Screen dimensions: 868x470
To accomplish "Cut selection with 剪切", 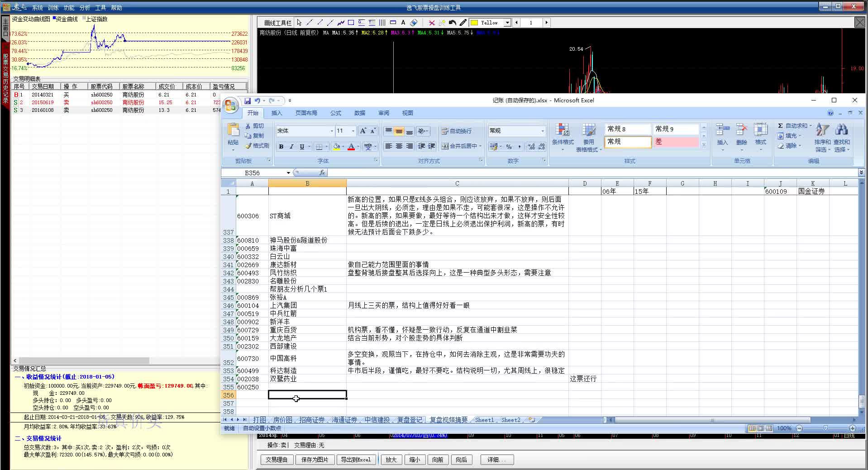I will [x=254, y=126].
